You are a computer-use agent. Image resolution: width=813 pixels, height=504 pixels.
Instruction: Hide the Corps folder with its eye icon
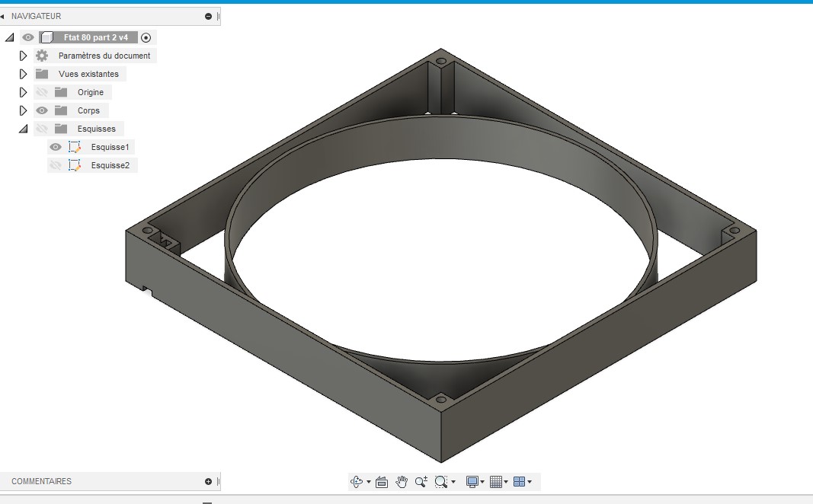point(42,110)
